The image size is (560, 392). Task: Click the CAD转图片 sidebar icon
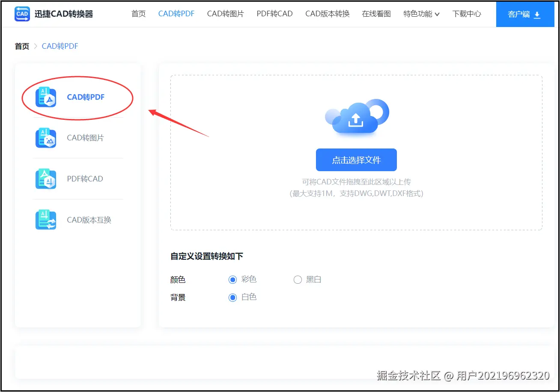pyautogui.click(x=46, y=138)
